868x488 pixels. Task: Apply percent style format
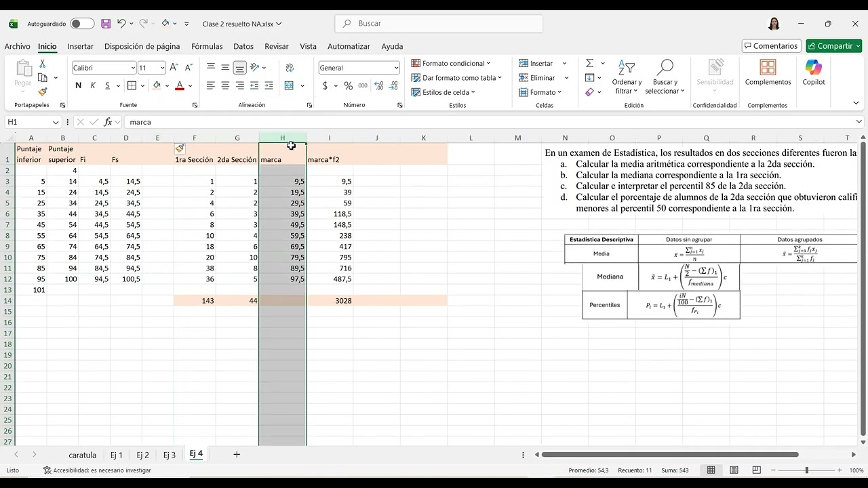coord(348,85)
